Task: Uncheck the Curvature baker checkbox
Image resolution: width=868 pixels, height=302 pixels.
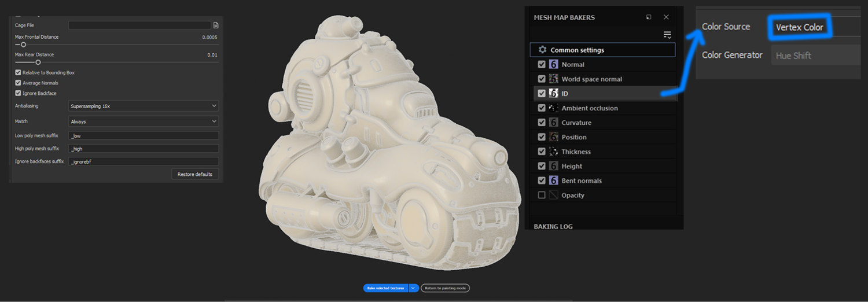Action: tap(542, 122)
